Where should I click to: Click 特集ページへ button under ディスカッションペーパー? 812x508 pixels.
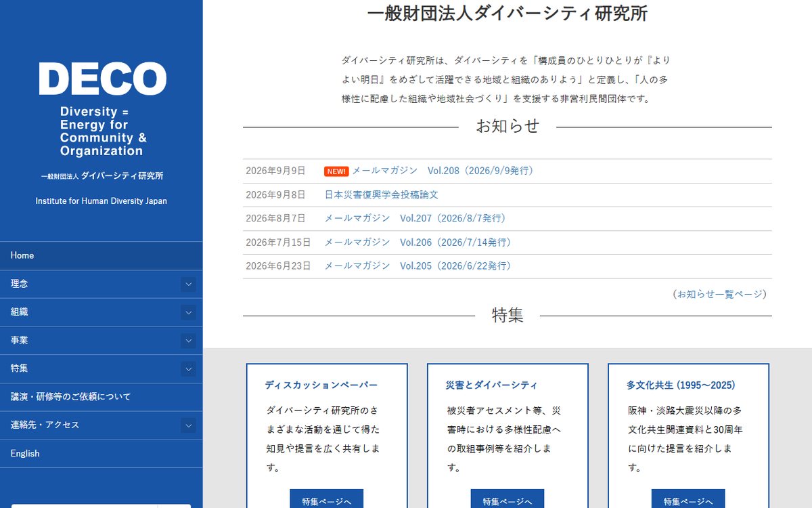pyautogui.click(x=327, y=500)
